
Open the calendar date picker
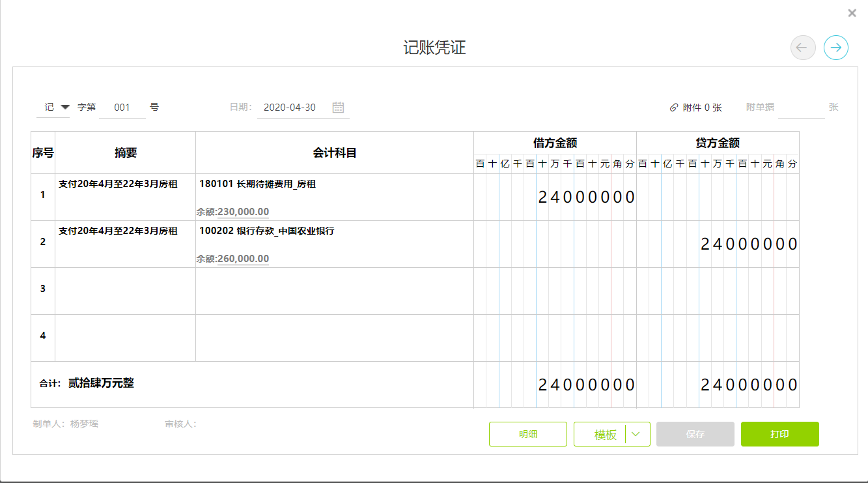point(338,108)
